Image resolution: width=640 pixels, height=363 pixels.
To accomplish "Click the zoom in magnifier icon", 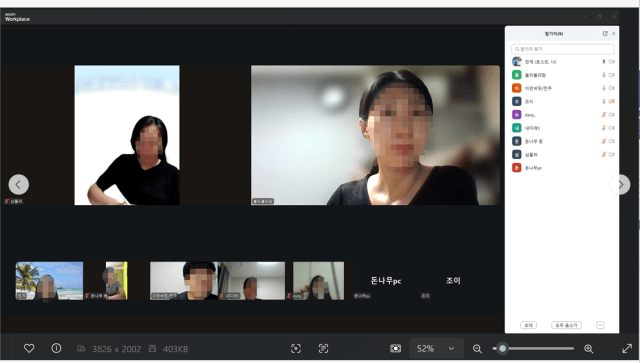I will [x=589, y=349].
